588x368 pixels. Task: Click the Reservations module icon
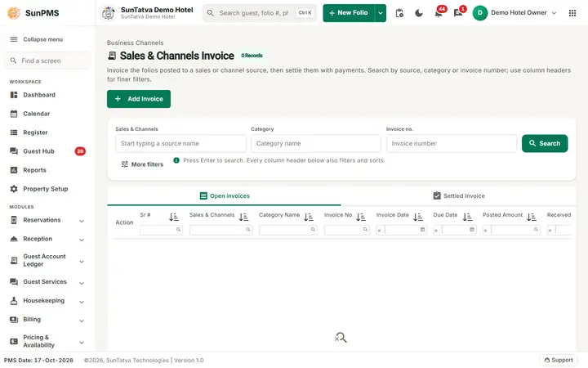[14, 220]
